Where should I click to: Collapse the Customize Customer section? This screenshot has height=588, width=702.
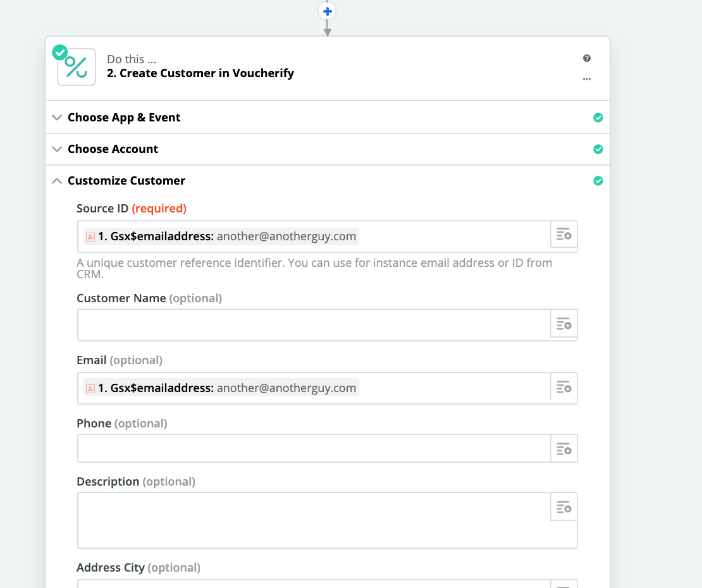(327, 181)
